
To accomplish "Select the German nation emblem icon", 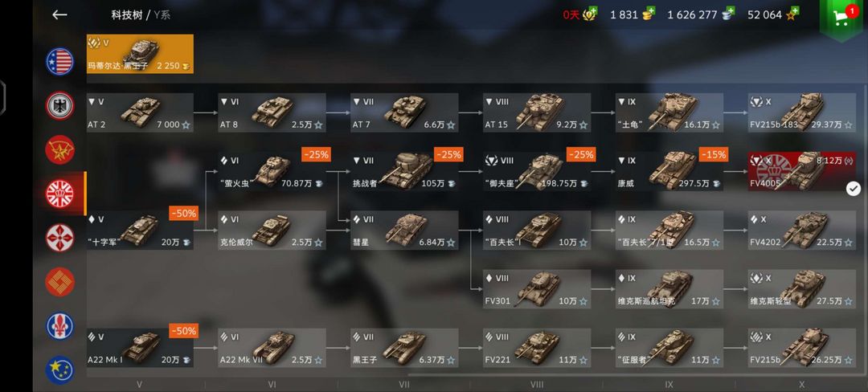I will coord(59,105).
